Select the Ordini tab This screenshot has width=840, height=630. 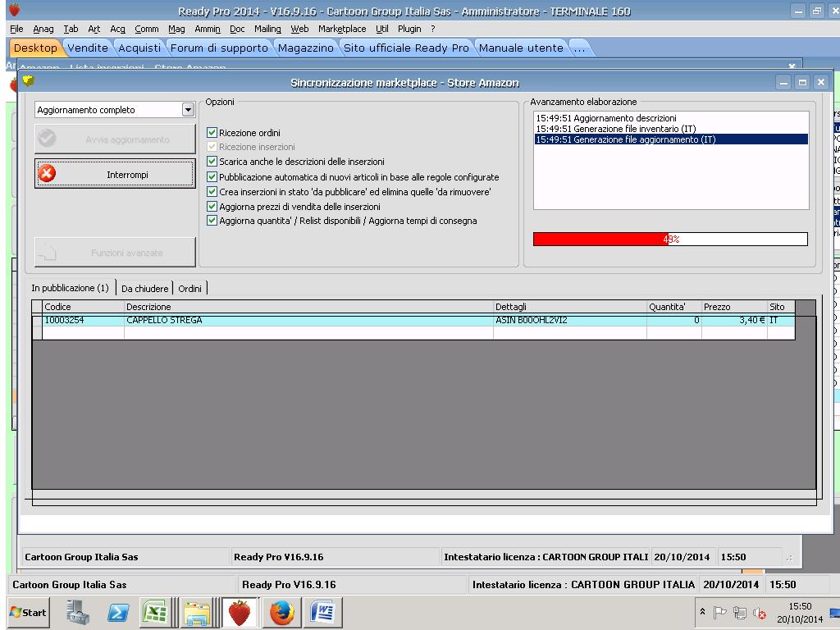[x=189, y=289]
